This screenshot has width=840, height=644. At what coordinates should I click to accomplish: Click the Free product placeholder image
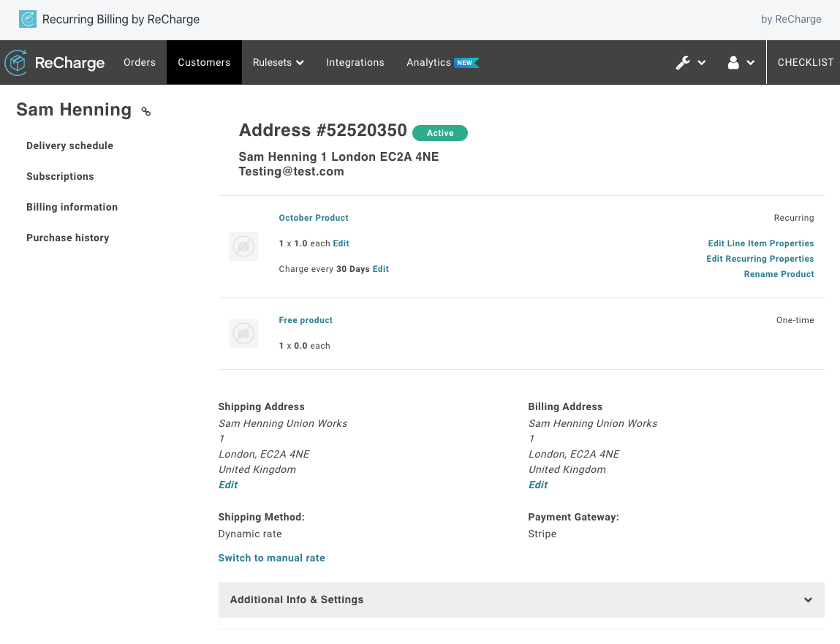(243, 333)
